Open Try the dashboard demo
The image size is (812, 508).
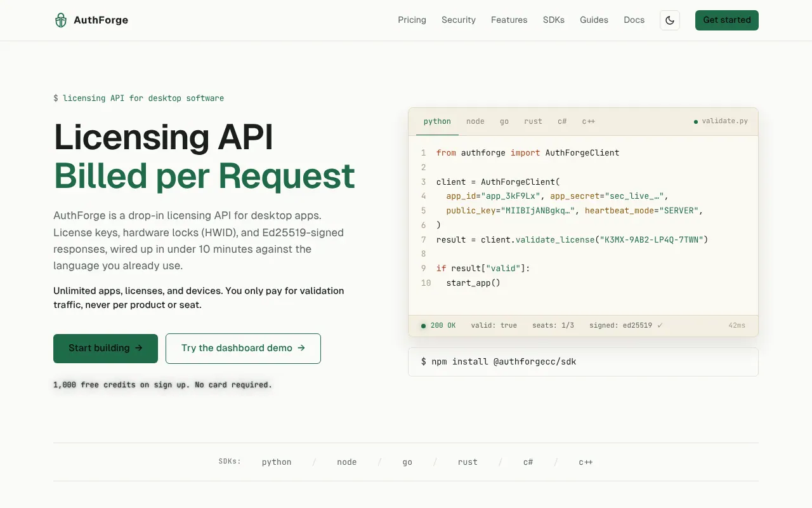coord(243,349)
